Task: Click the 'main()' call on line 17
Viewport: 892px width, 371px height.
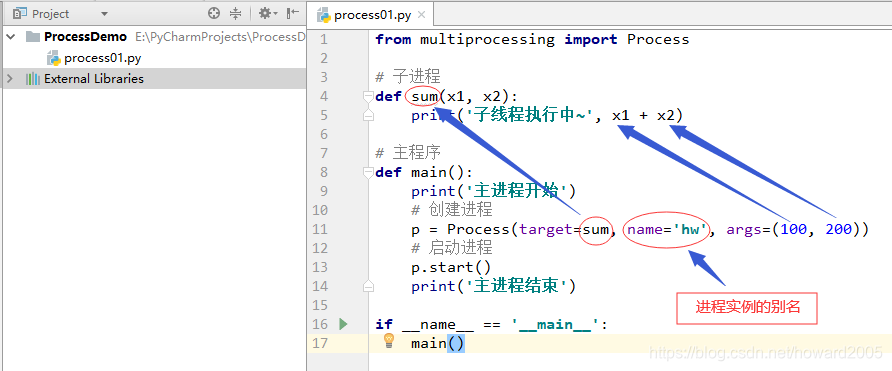Action: coord(438,343)
